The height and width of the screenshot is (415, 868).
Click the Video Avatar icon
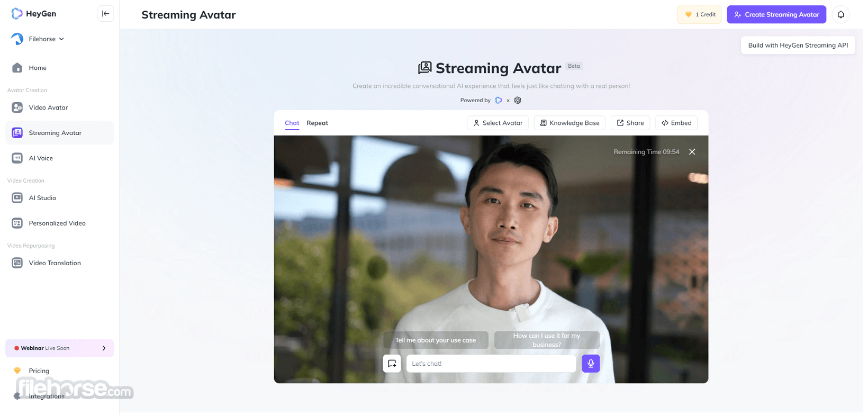pos(17,107)
